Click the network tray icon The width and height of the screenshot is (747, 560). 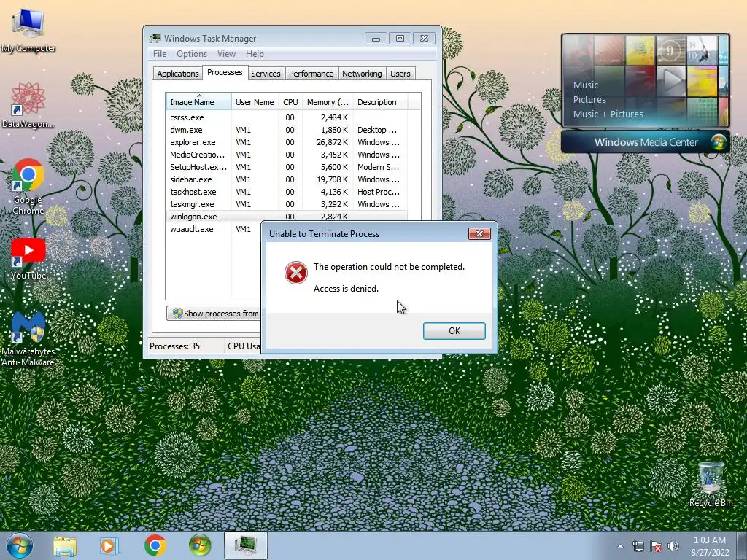[638, 546]
